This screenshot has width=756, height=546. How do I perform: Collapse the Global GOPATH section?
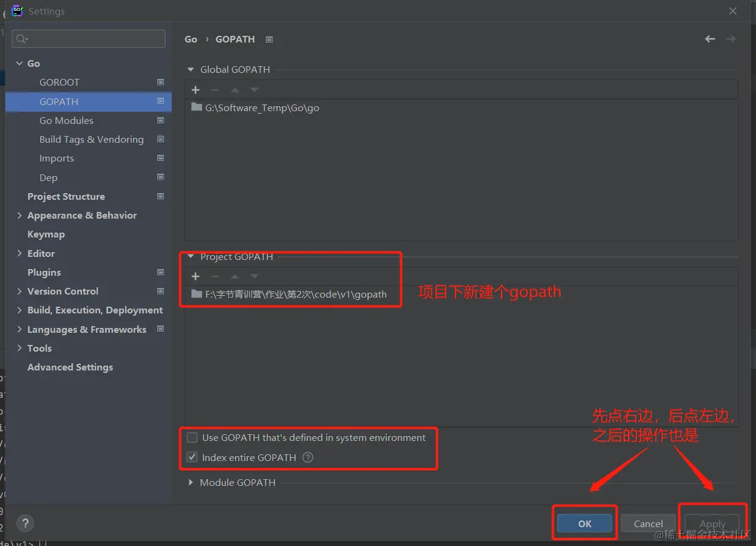pos(190,69)
